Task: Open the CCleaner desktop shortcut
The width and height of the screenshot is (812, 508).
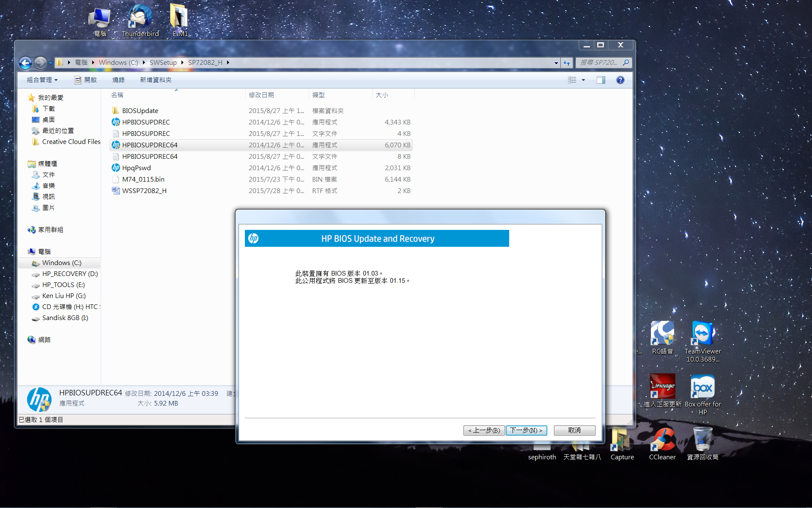Action: coord(662,444)
